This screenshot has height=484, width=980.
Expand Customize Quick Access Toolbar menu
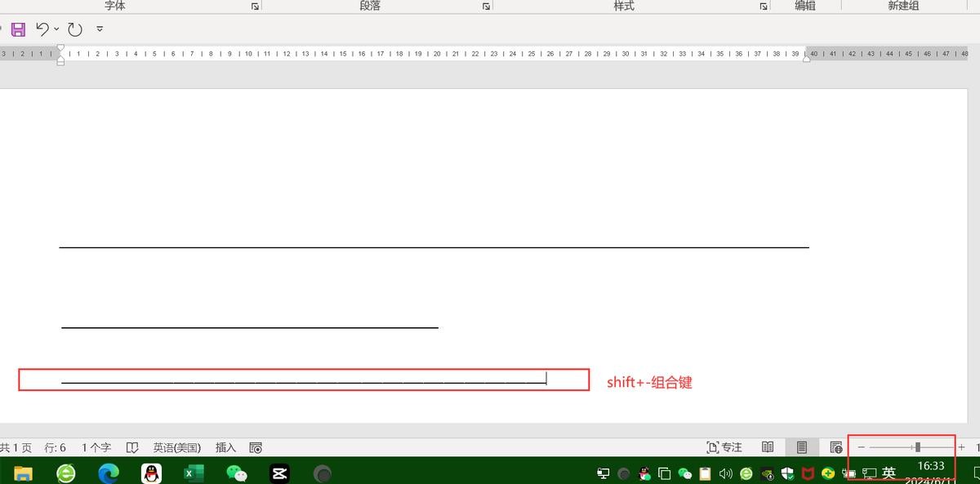(100, 29)
